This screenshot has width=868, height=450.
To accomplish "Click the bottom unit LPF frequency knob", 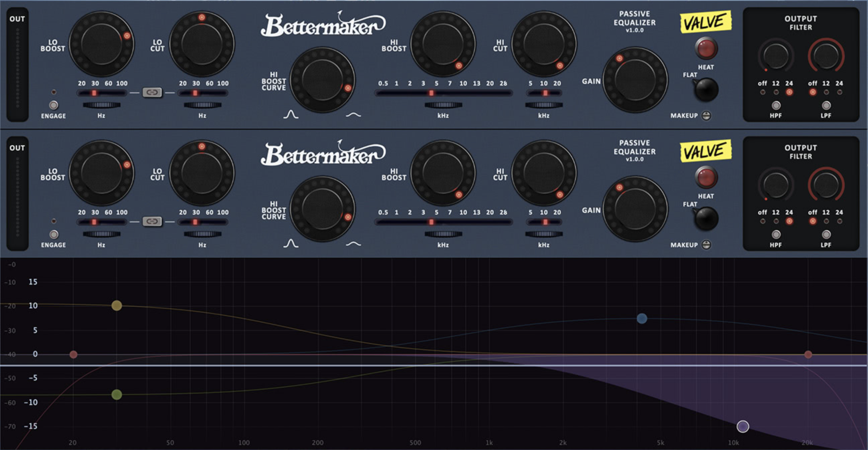I will 826,185.
